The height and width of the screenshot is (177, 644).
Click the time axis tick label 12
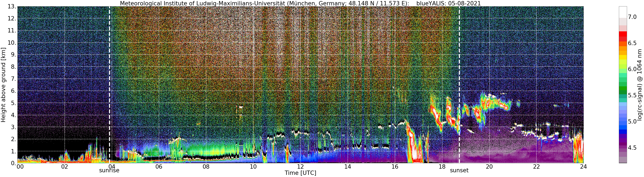[300, 167]
